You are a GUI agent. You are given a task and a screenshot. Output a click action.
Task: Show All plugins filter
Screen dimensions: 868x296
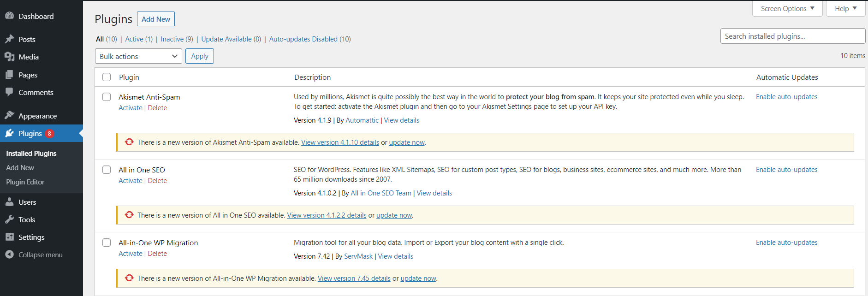click(100, 39)
